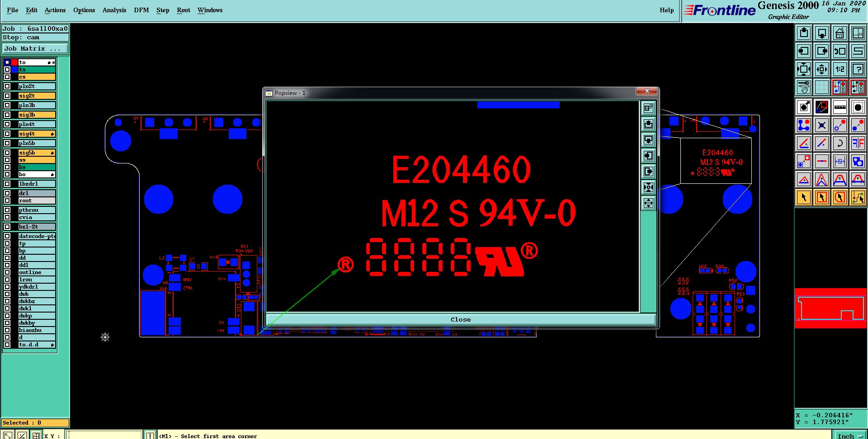This screenshot has width=868, height=439.
Task: Click the pan up icon in main toolbar
Action: click(804, 33)
